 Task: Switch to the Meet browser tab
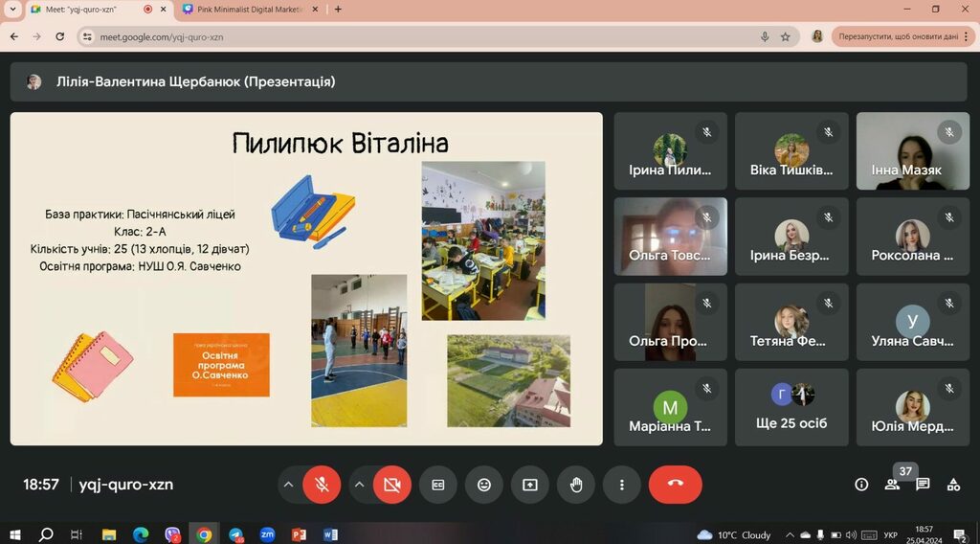coord(99,10)
